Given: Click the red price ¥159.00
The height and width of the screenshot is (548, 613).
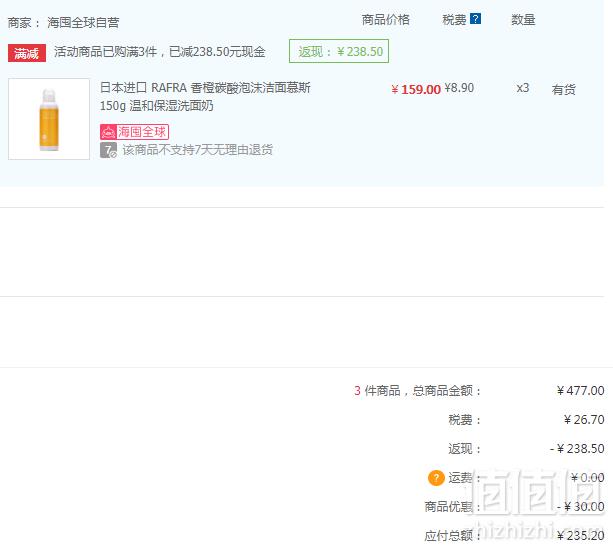Looking at the screenshot, I should coord(416,90).
